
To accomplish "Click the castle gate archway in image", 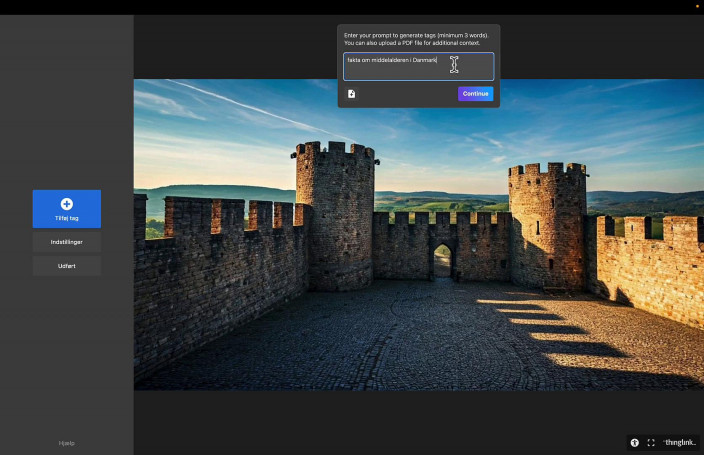I will click(x=442, y=262).
